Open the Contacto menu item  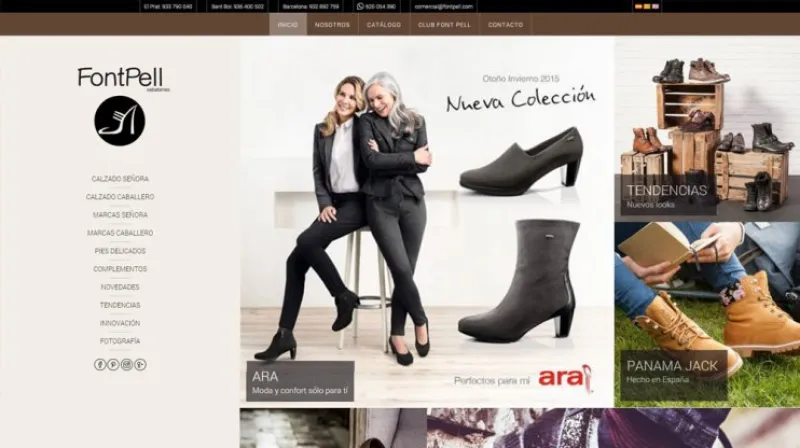(x=506, y=24)
